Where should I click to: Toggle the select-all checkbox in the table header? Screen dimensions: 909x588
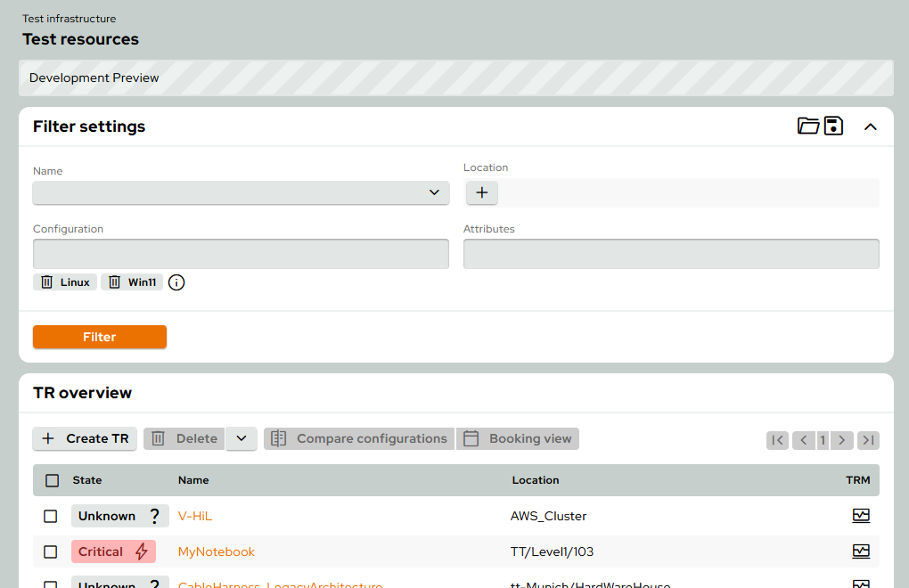(x=51, y=480)
